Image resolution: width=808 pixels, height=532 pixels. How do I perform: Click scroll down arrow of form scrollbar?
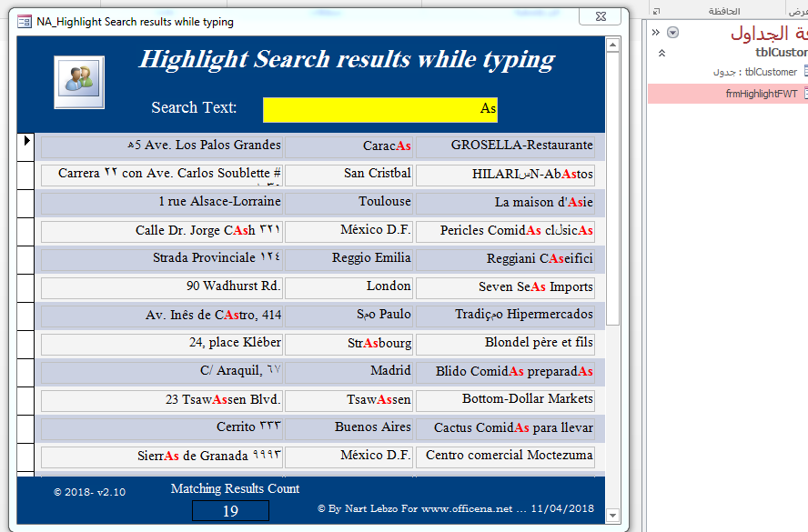pyautogui.click(x=612, y=515)
